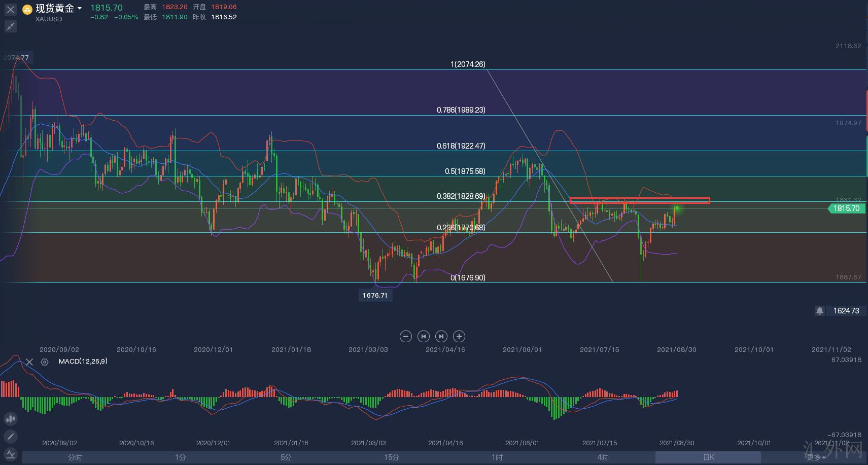Open the indicators line-chart icon

[x=10, y=454]
